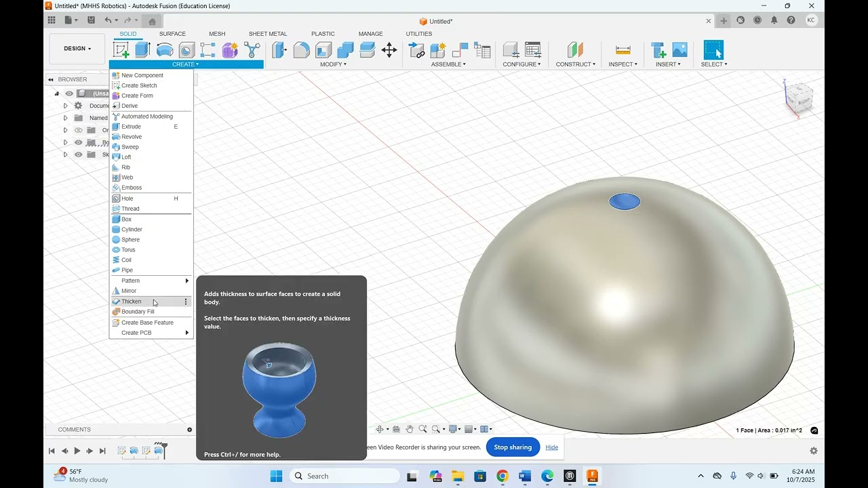Click the Offset Plane construct icon
This screenshot has height=488, width=868.
(x=575, y=49)
